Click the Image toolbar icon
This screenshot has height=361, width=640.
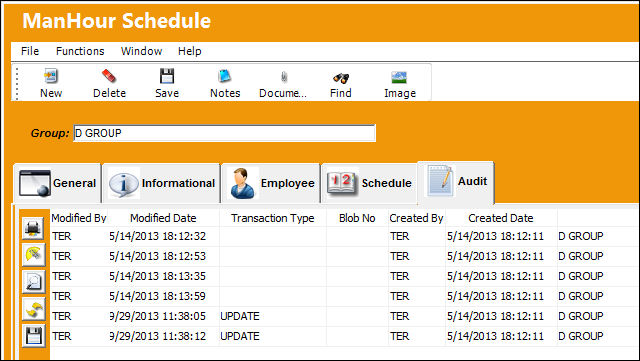399,77
